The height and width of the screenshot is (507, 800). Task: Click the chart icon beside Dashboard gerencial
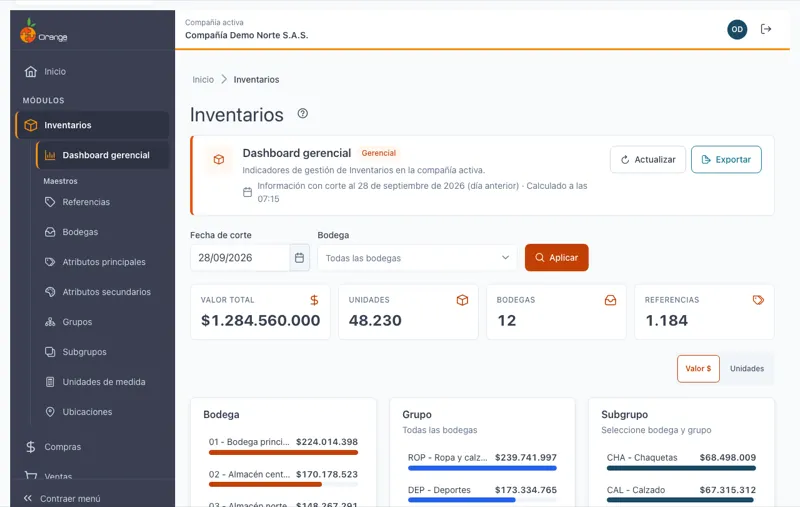(50, 155)
